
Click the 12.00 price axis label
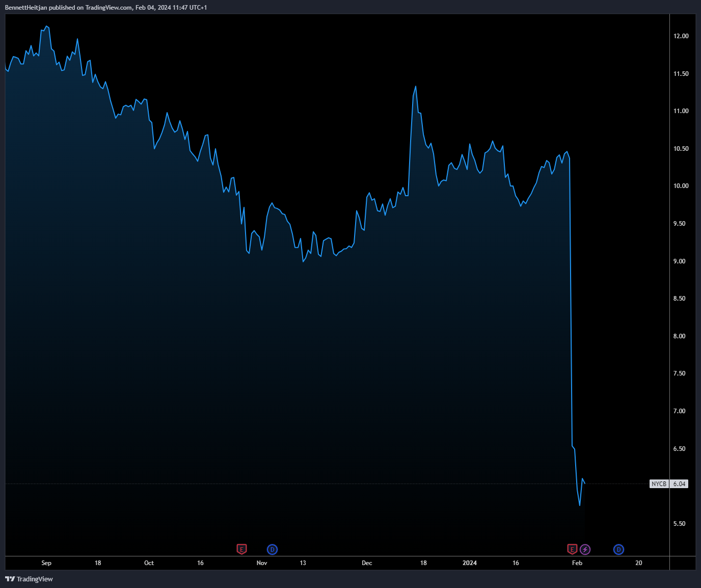click(x=681, y=36)
